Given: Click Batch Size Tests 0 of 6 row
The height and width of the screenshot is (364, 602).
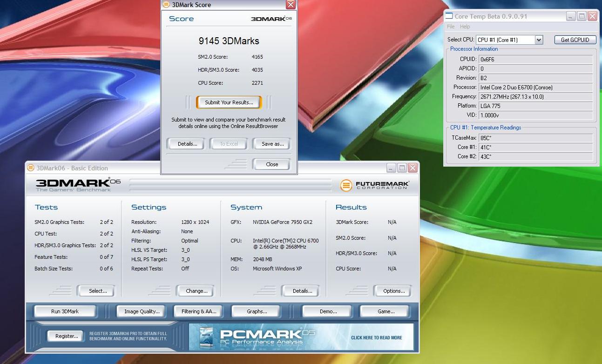Looking at the screenshot, I should (x=74, y=269).
